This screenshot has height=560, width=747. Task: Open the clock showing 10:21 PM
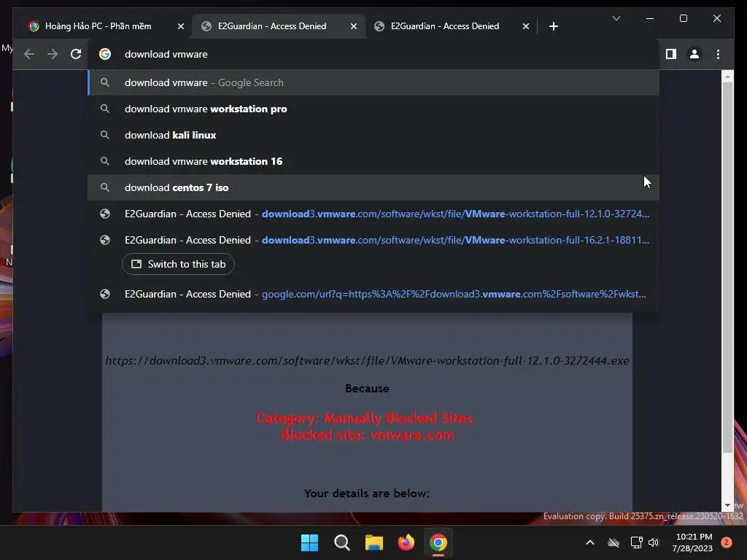tap(693, 542)
